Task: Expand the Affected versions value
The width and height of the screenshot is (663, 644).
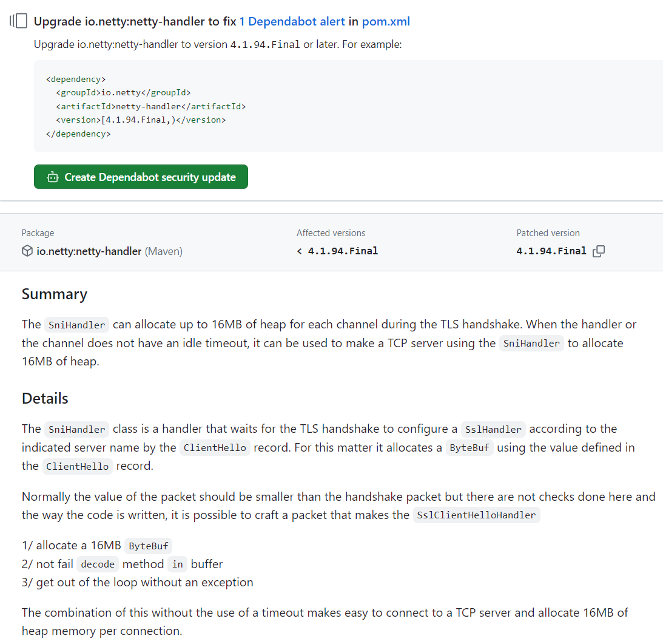Action: pos(337,250)
